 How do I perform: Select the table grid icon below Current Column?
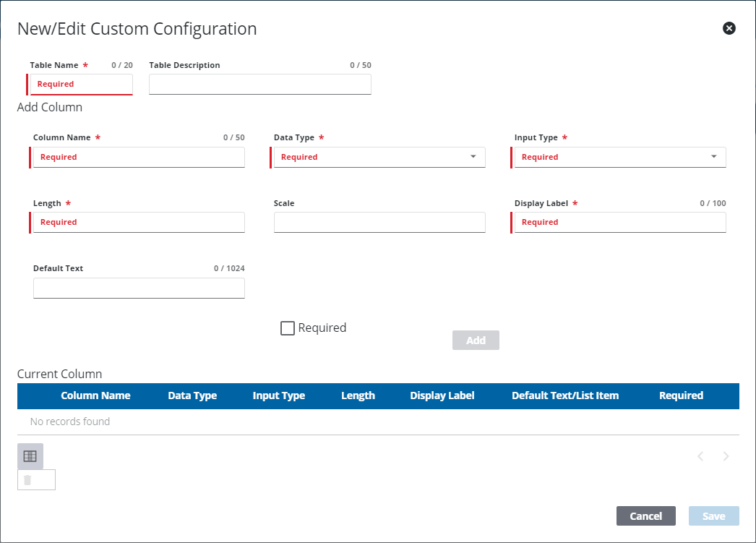click(x=30, y=456)
